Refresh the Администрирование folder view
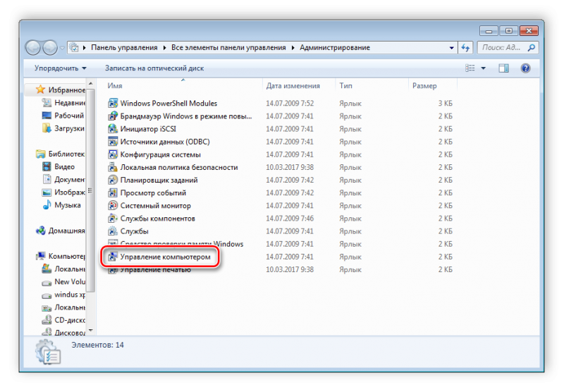The height and width of the screenshot is (392, 564). [466, 47]
